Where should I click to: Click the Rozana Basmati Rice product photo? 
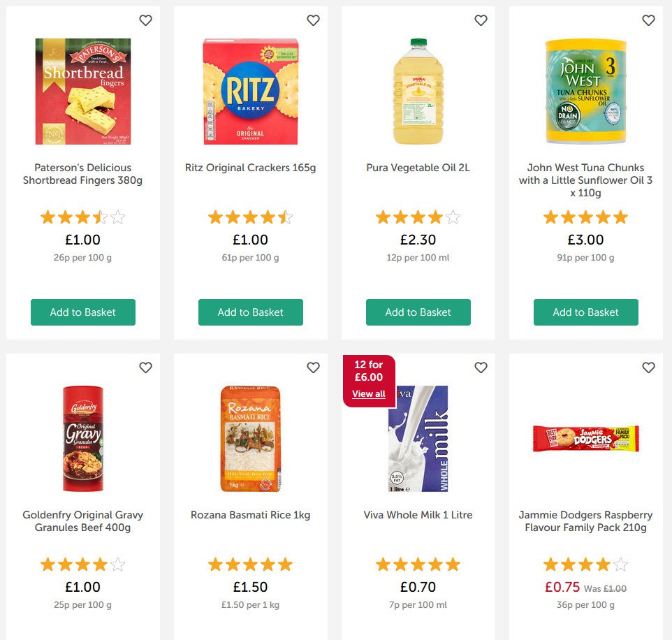pyautogui.click(x=250, y=438)
